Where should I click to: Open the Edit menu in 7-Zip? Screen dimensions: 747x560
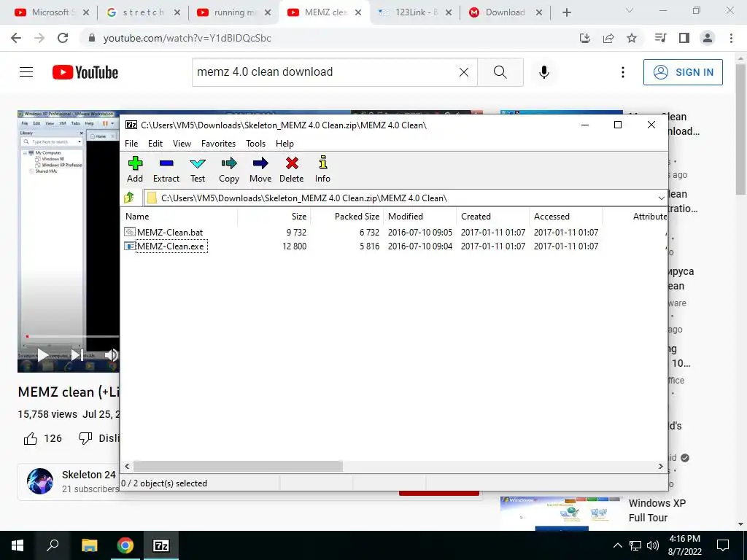(x=155, y=144)
